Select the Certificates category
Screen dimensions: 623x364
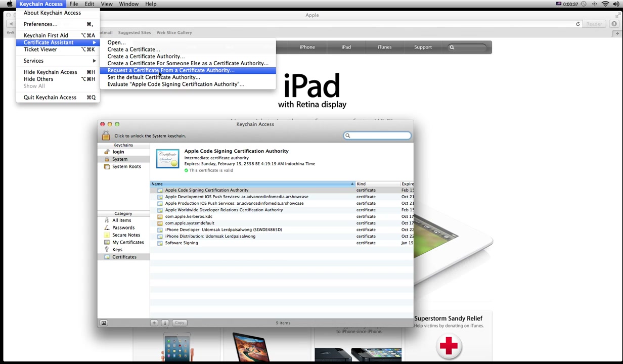coord(124,257)
